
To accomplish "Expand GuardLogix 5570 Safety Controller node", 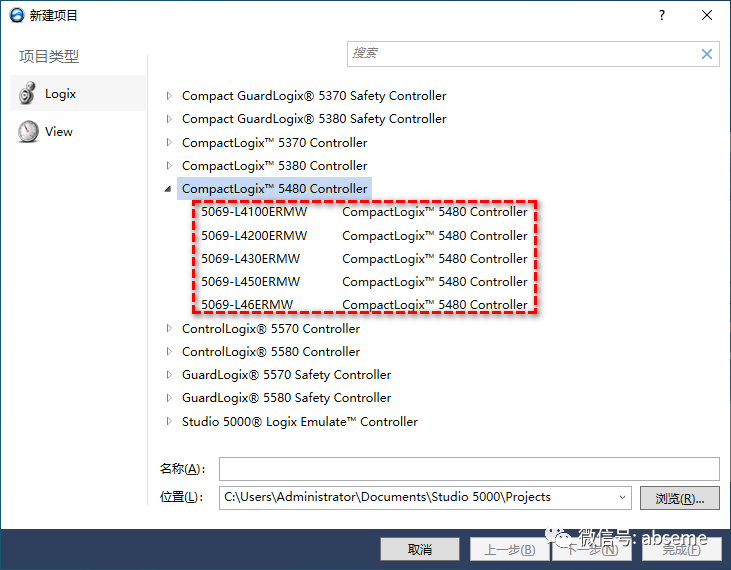I will coord(169,374).
